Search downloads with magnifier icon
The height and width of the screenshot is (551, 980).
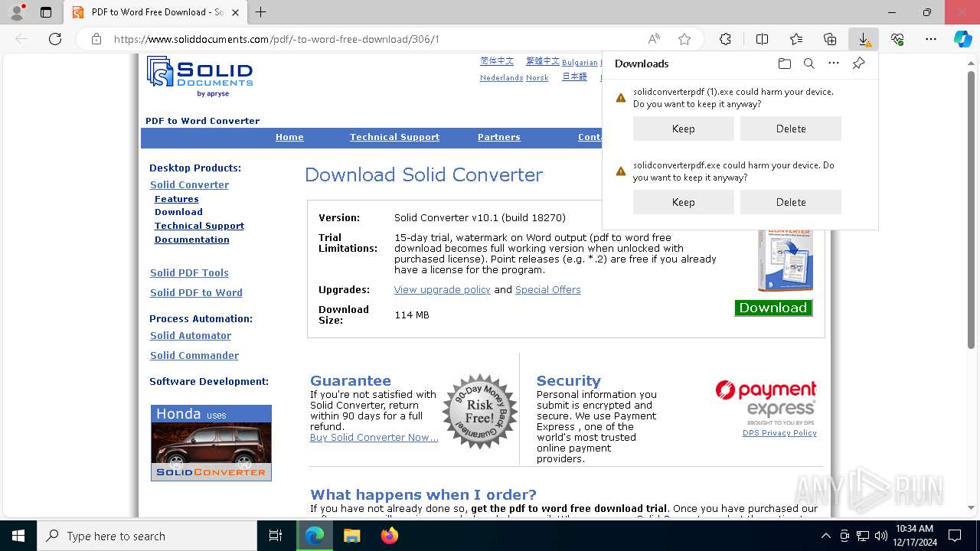pos(808,64)
